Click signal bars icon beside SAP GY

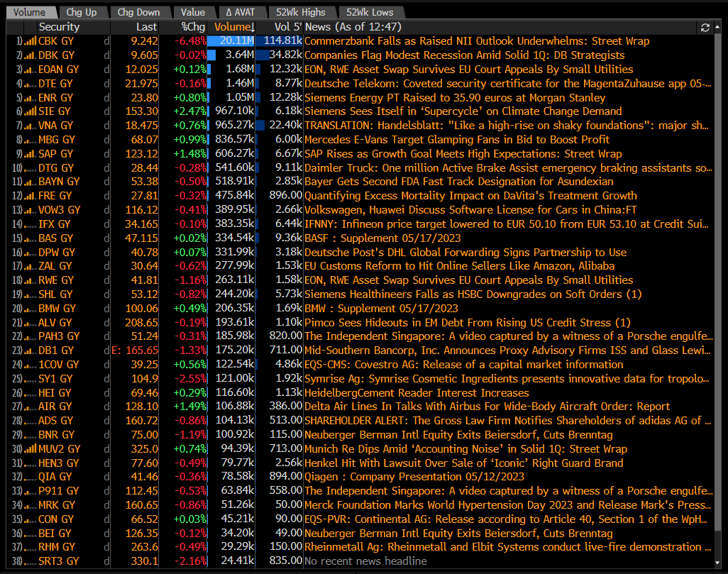pos(30,154)
